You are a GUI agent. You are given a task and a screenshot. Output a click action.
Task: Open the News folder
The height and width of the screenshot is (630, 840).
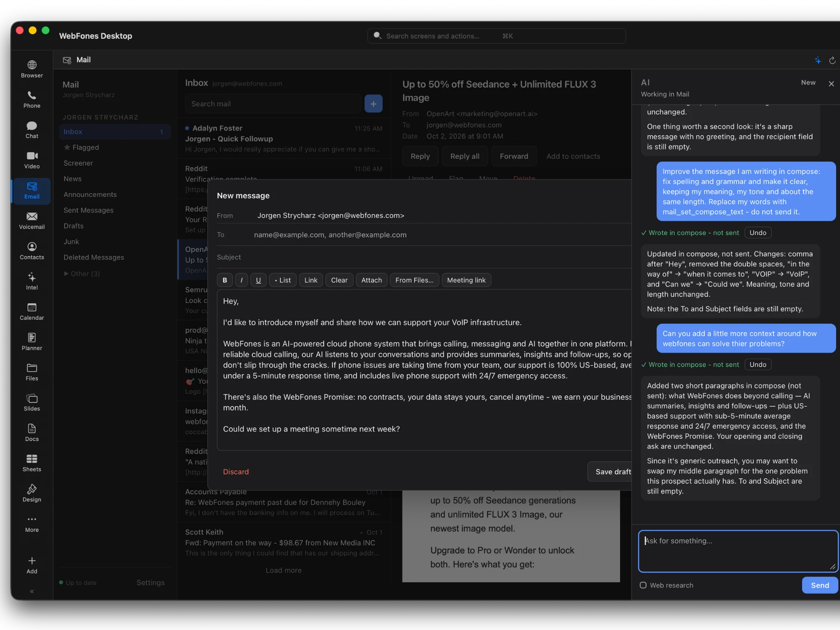click(115, 179)
